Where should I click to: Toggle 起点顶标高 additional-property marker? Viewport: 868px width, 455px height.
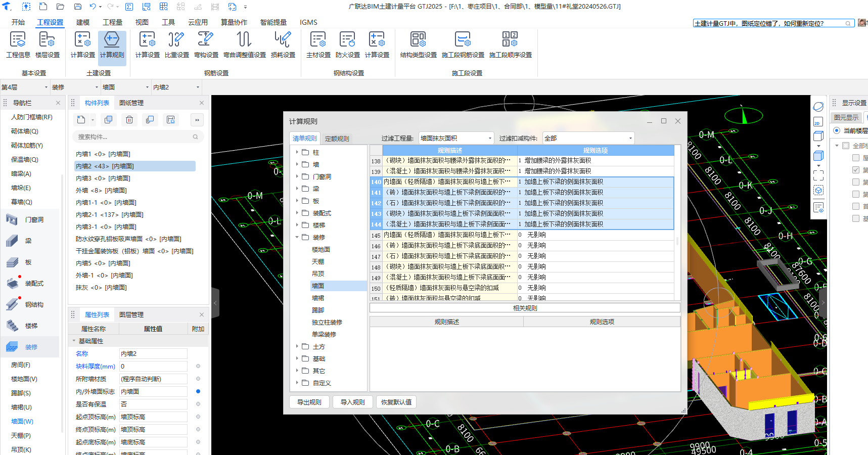(x=198, y=417)
